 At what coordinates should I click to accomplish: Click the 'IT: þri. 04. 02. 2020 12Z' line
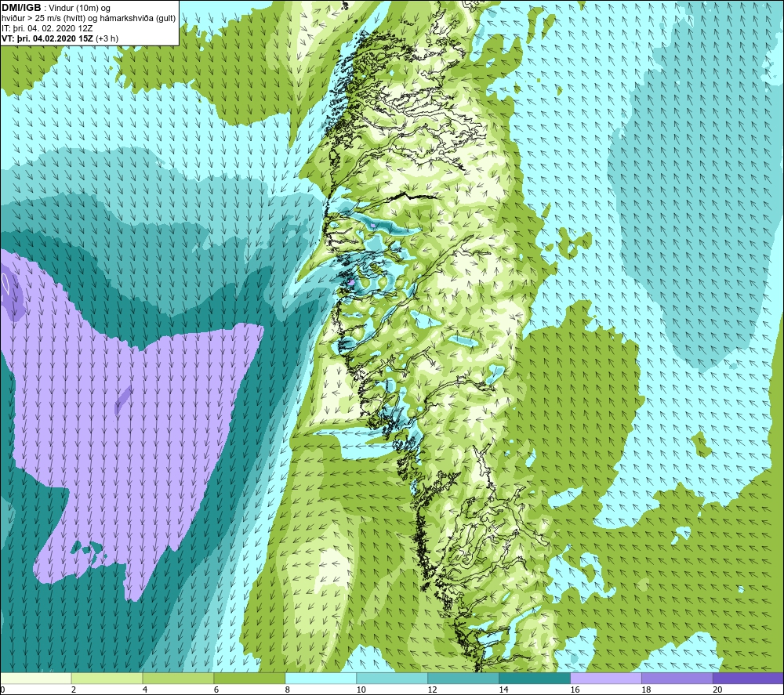point(47,28)
